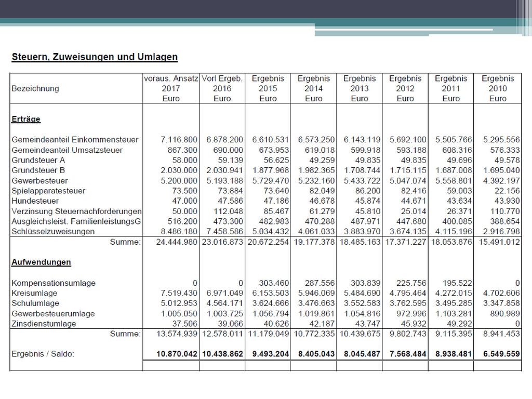Click the "Ergebnis / Saldo:" label
This screenshot has height=399, width=532.
click(43, 354)
